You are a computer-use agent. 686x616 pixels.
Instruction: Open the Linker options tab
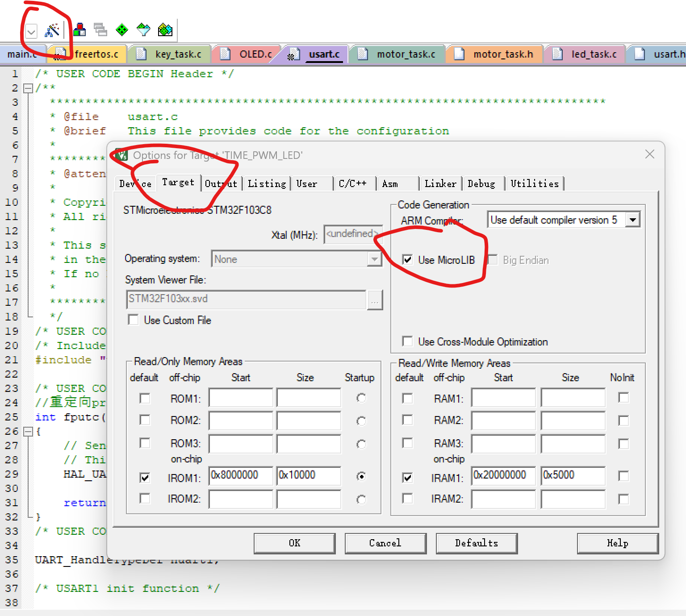[x=440, y=183]
